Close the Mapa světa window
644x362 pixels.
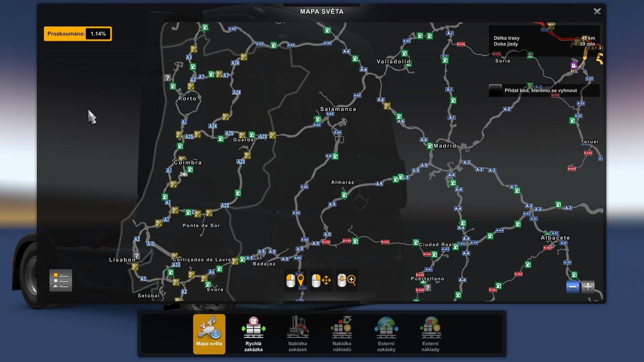597,12
